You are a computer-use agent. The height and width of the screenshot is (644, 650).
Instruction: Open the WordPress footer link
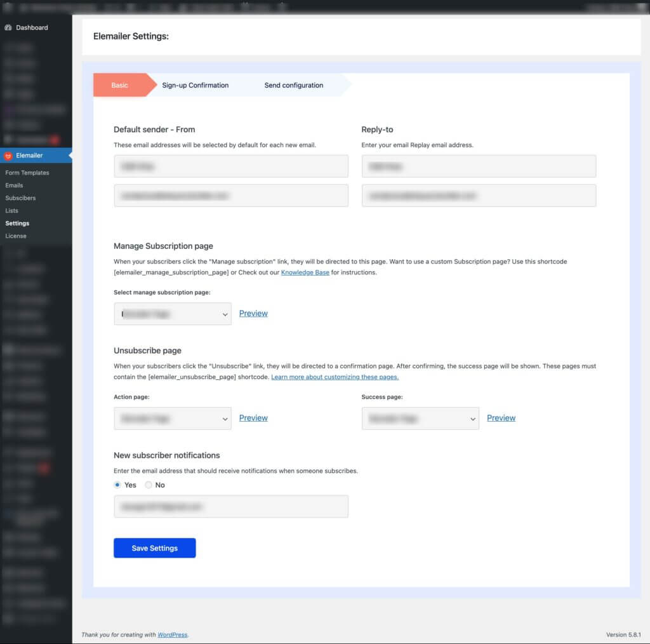click(173, 634)
